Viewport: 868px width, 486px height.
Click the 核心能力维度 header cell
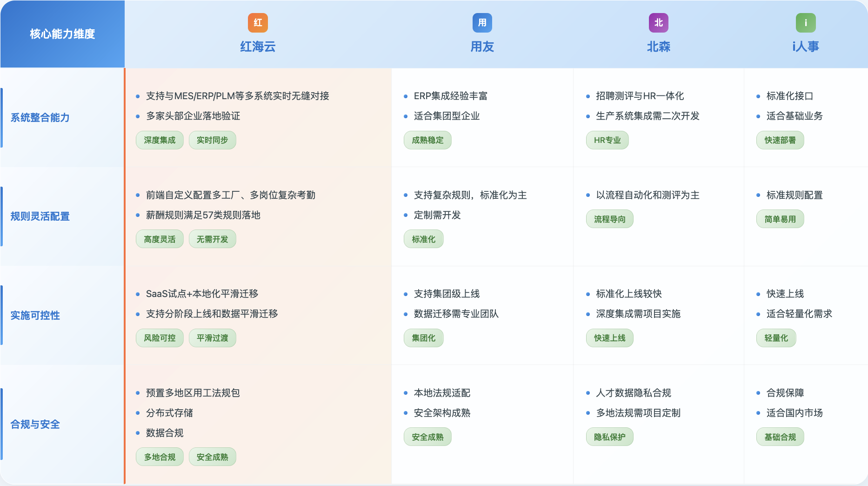click(62, 34)
